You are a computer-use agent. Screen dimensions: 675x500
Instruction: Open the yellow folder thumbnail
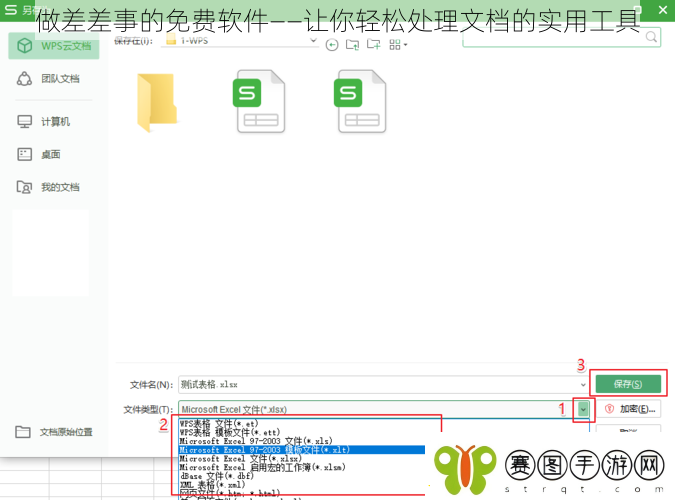tap(156, 102)
